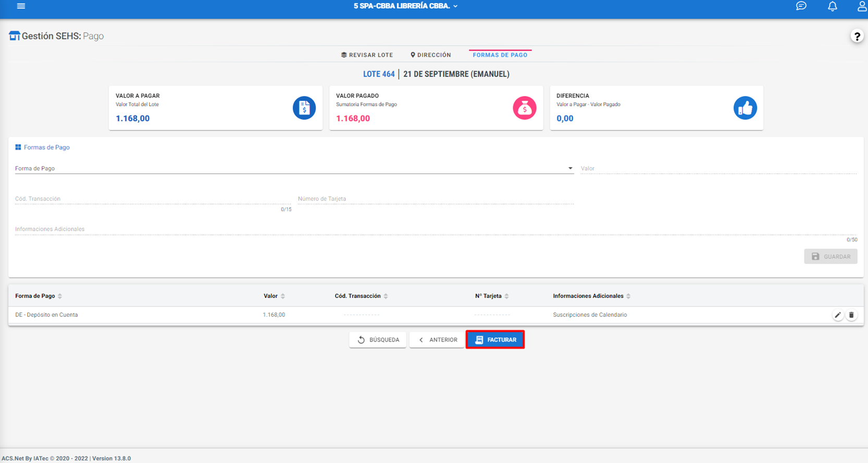Image resolution: width=868 pixels, height=463 pixels.
Task: Open the Forma de Pago dropdown
Action: (294, 168)
